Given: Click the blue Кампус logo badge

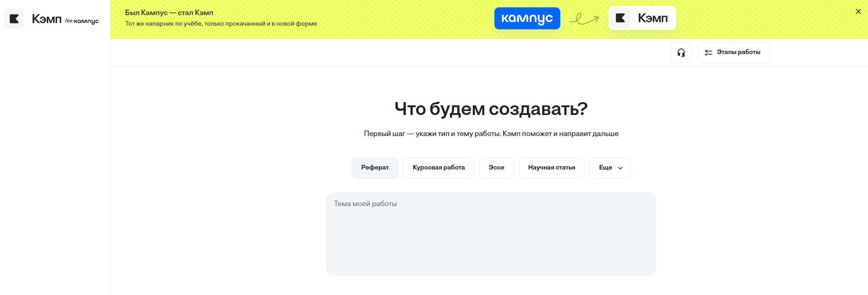Looking at the screenshot, I should (x=527, y=18).
